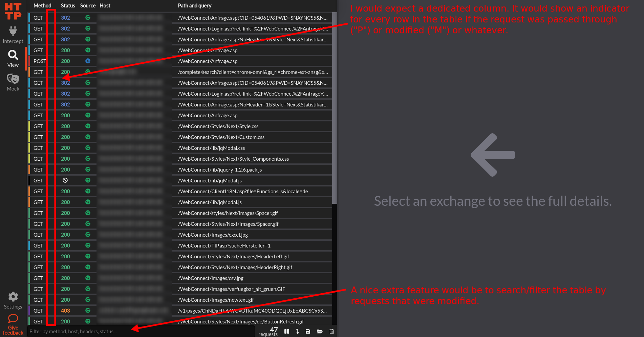This screenshot has height=337, width=644.
Task: Click the Path and query column header
Action: pos(195,5)
